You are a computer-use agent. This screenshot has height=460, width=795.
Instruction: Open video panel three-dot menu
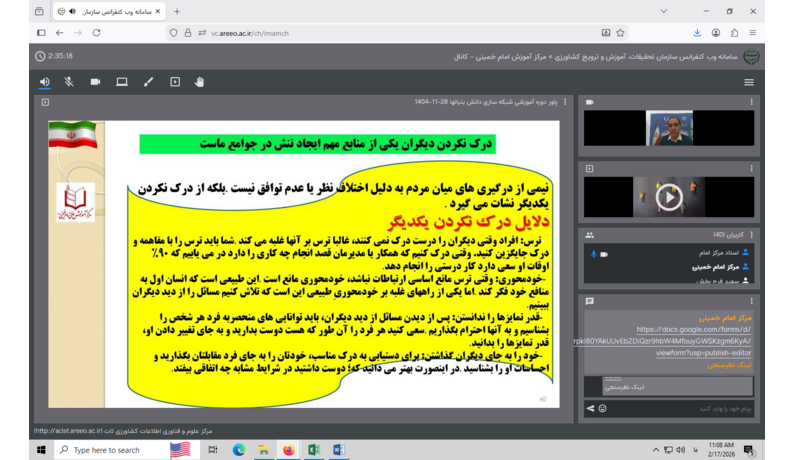[x=751, y=168]
